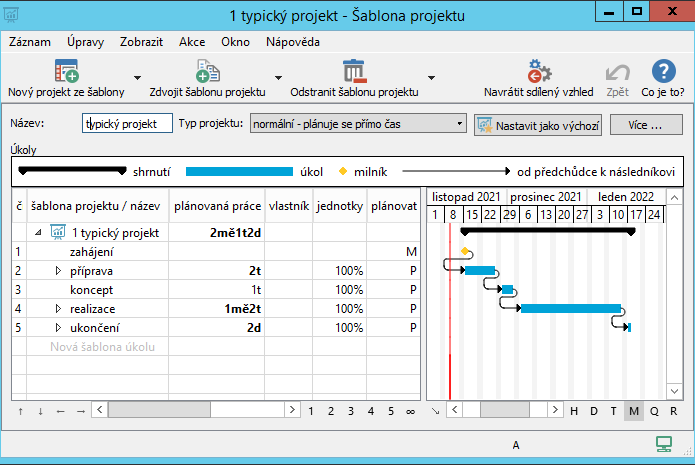Viewport: 695px width, 465px height.
Task: Click Zdvojit šablonu projektu icon
Action: pos(207,72)
